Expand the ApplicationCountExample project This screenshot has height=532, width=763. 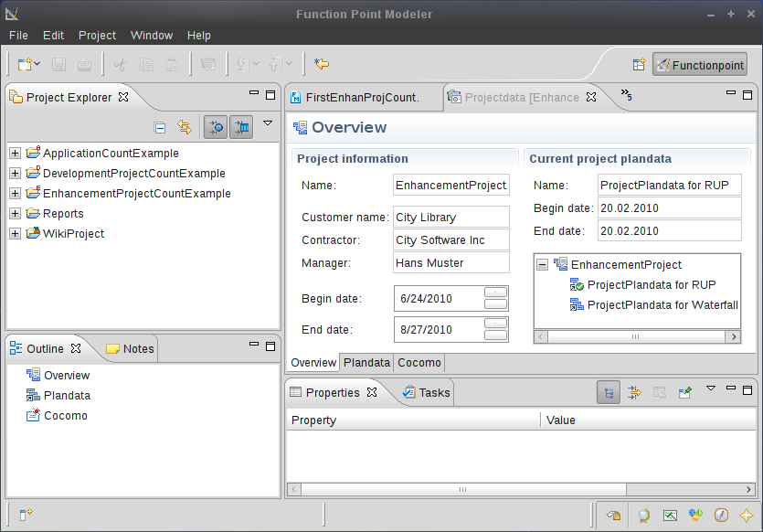tap(16, 154)
